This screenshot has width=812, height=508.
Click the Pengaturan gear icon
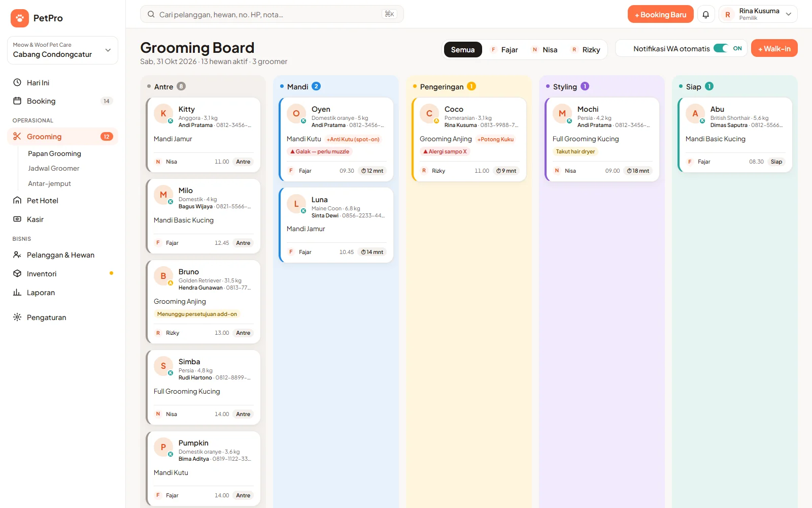(x=17, y=317)
